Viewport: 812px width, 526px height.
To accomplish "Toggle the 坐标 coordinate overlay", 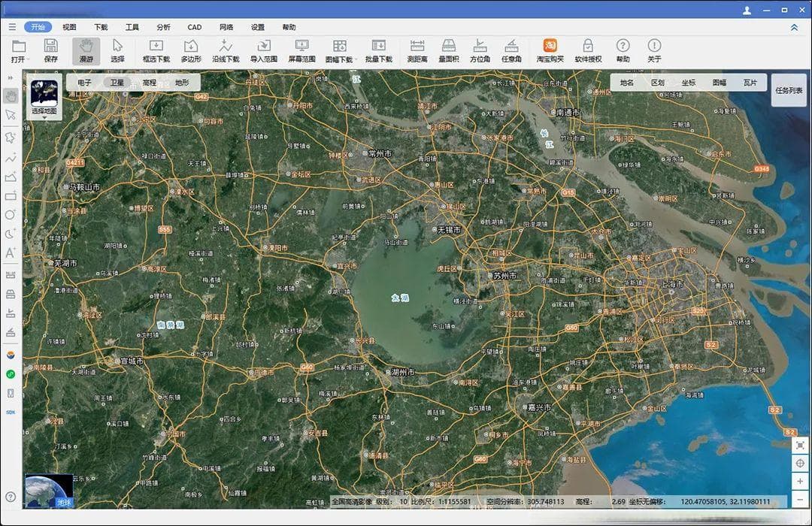I will coord(688,83).
